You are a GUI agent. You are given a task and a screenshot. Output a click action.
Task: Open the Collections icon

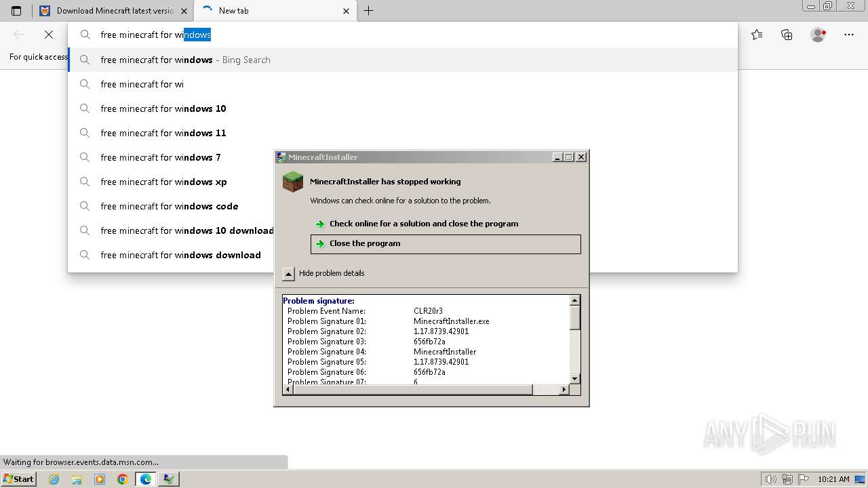(x=787, y=35)
